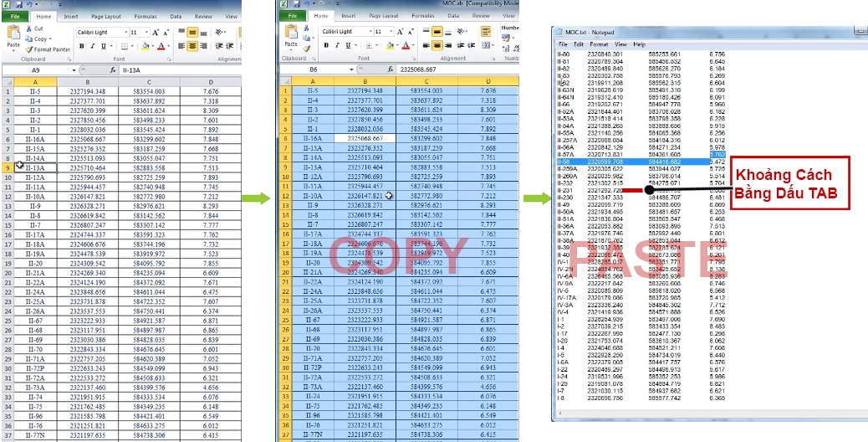Switch to Page Layout tab in MOC.xls window
Screen dimensions: 868x442
(384, 16)
